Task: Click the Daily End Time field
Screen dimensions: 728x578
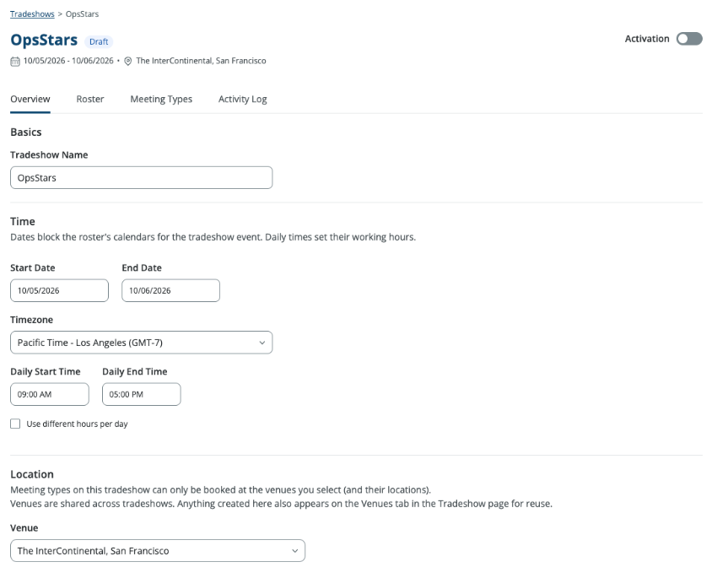Action: pos(141,394)
